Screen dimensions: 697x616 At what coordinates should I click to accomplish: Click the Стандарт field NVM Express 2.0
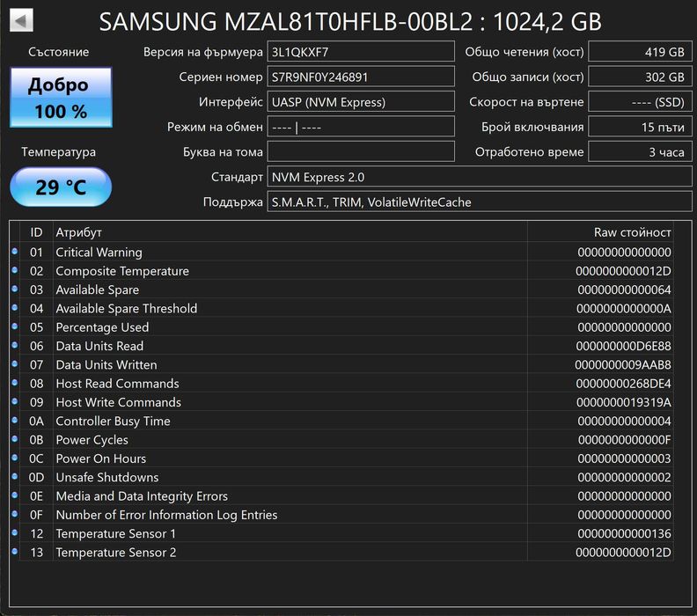point(480,177)
